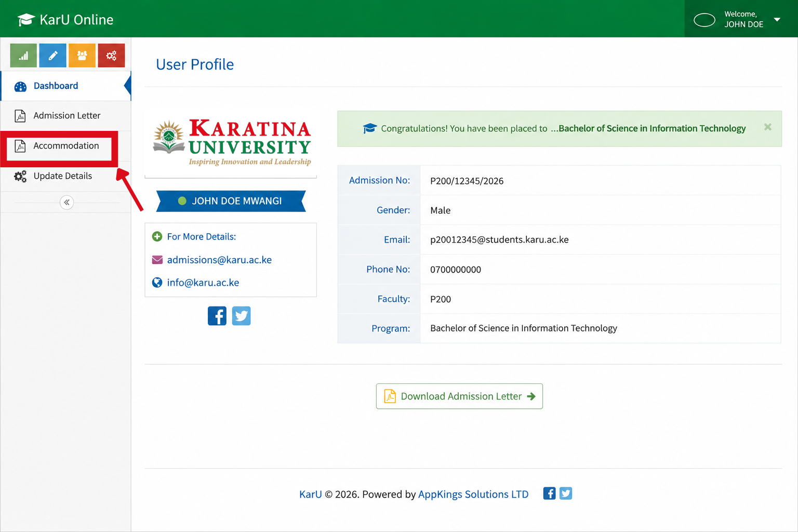Click the red gears settings shortcut icon
Image resolution: width=798 pixels, height=532 pixels.
click(x=111, y=56)
